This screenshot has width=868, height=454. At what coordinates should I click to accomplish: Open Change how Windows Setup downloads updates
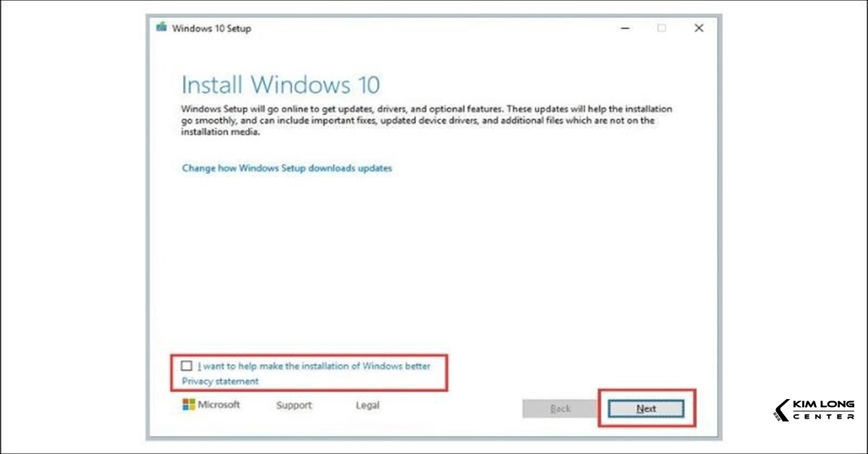[286, 168]
